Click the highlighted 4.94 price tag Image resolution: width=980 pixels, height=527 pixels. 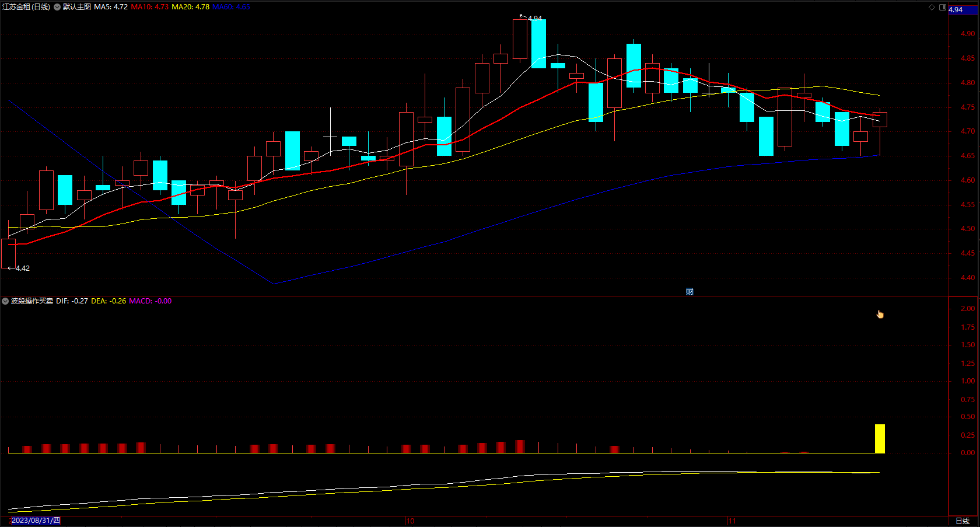tap(963, 10)
